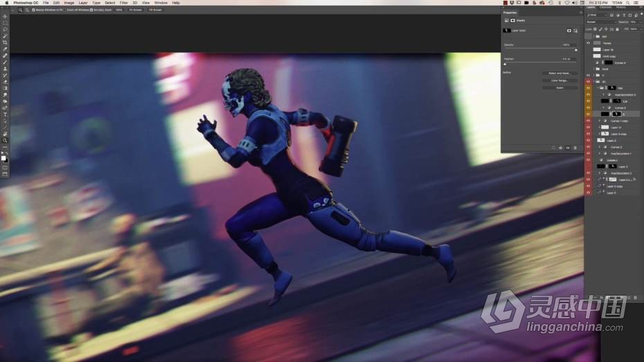Toggle Resize Windows to Fit checkbox

(33, 10)
